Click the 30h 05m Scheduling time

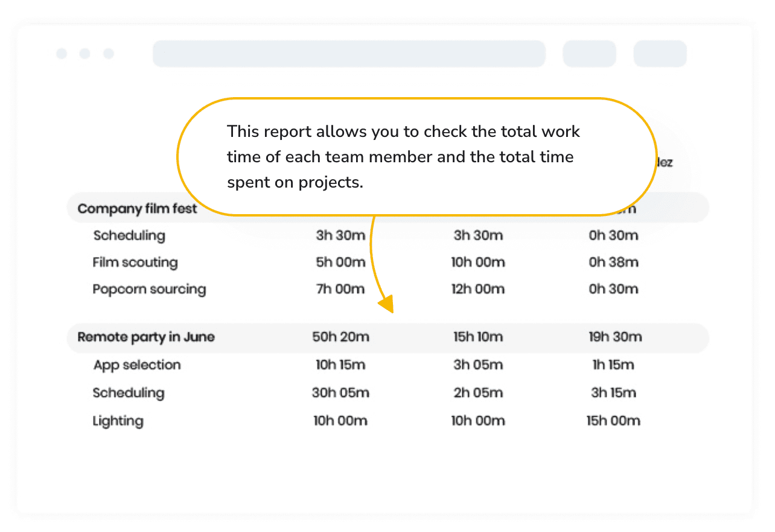pos(340,393)
